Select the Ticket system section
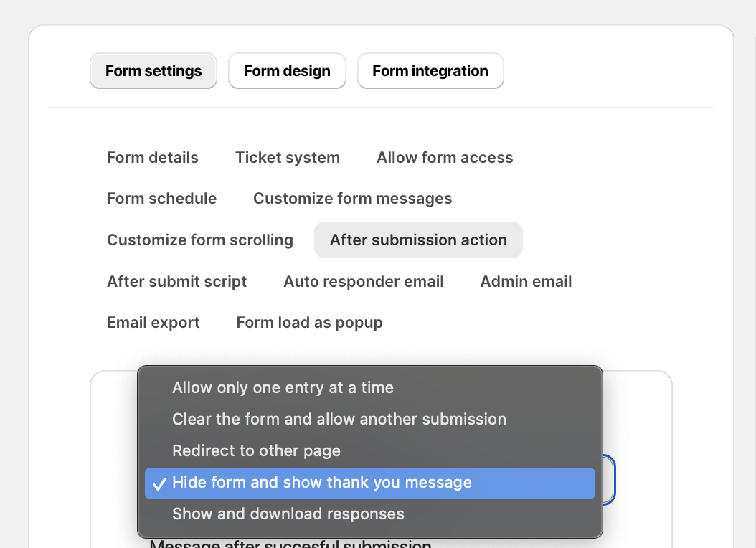 (288, 158)
